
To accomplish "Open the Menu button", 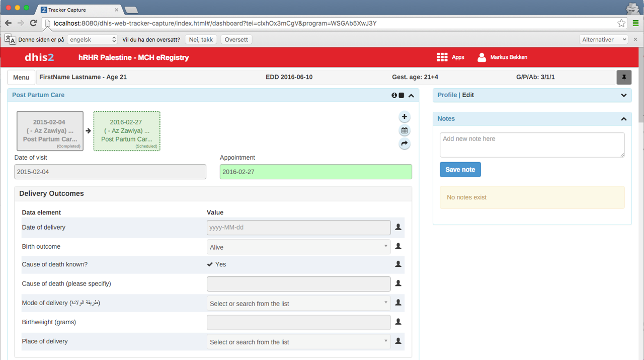I will (21, 77).
